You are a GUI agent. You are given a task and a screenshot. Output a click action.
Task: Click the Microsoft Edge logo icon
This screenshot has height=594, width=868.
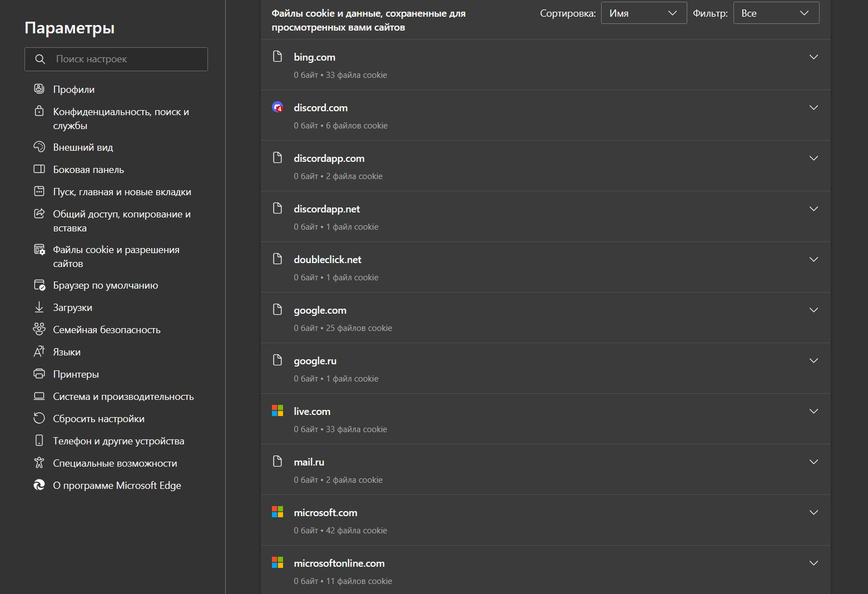click(x=39, y=485)
